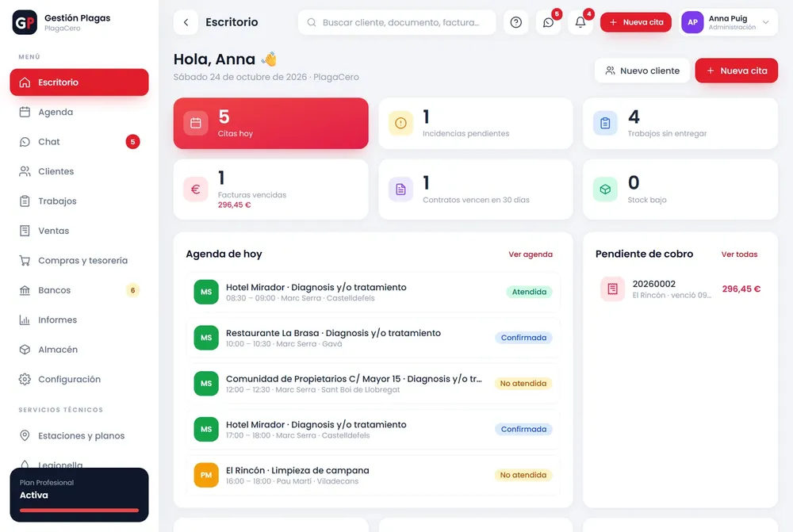Open the Citas hoy card
The image size is (793, 532).
[x=271, y=124]
